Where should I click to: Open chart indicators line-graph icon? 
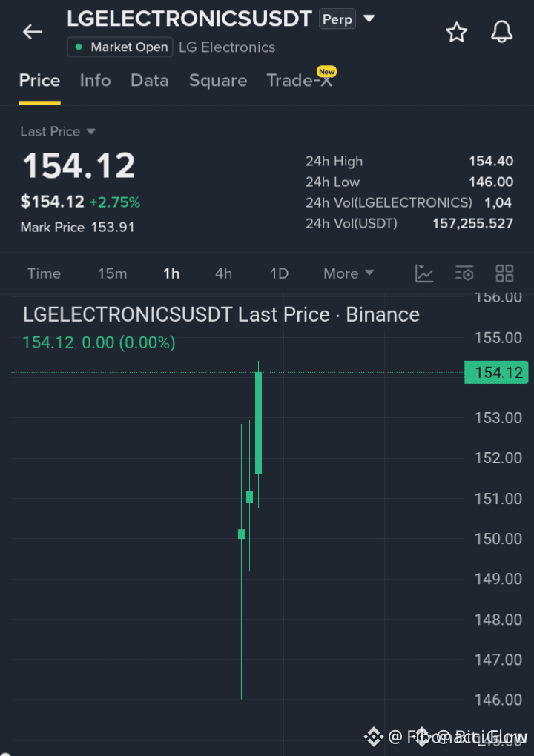(x=424, y=273)
